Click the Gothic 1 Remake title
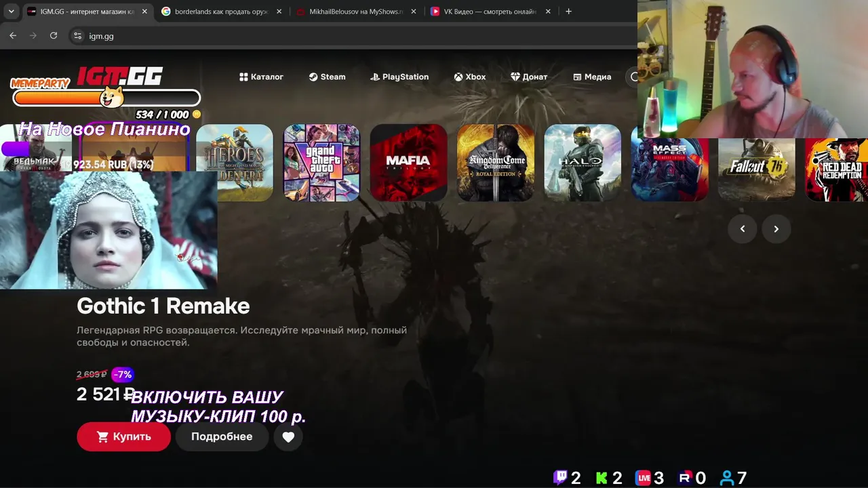 click(x=163, y=306)
